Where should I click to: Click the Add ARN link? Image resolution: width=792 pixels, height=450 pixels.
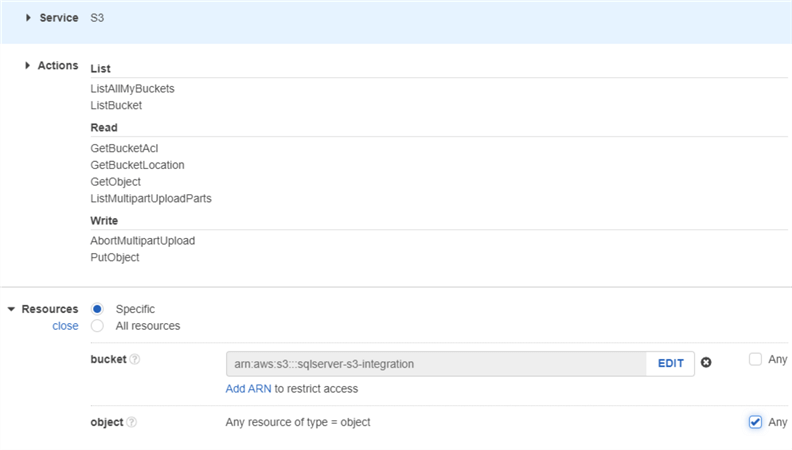[249, 388]
